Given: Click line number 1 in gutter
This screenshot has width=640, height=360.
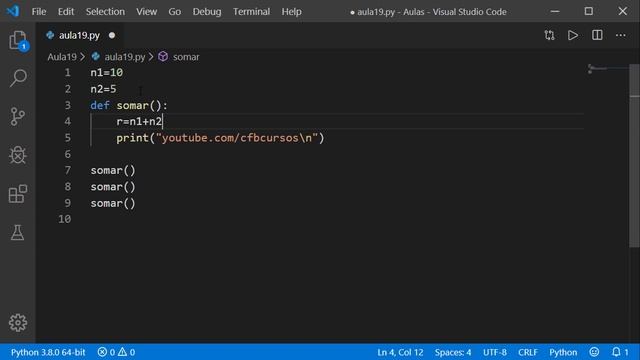Looking at the screenshot, I should point(67,73).
